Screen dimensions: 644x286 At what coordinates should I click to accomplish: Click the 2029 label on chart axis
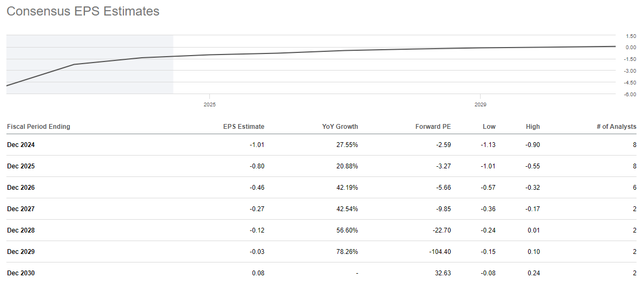click(480, 105)
